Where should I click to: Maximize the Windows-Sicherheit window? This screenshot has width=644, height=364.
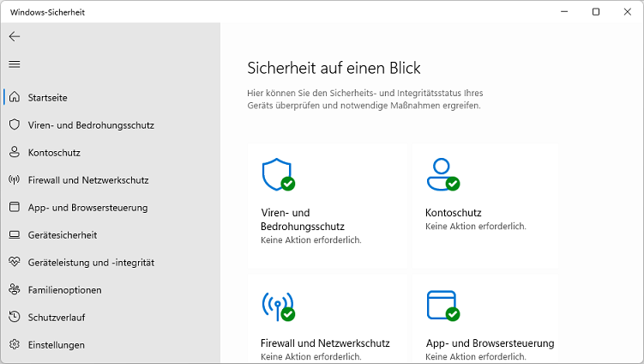[x=596, y=12]
